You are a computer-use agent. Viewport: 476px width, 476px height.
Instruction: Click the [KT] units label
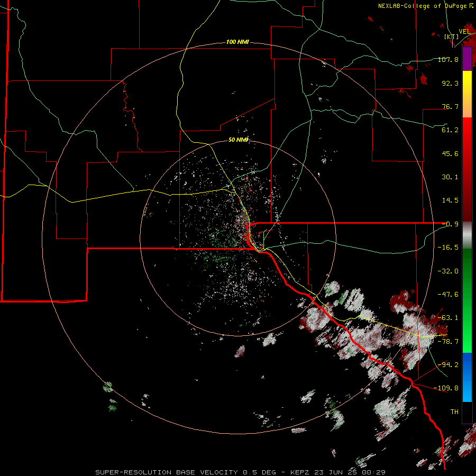[x=452, y=36]
